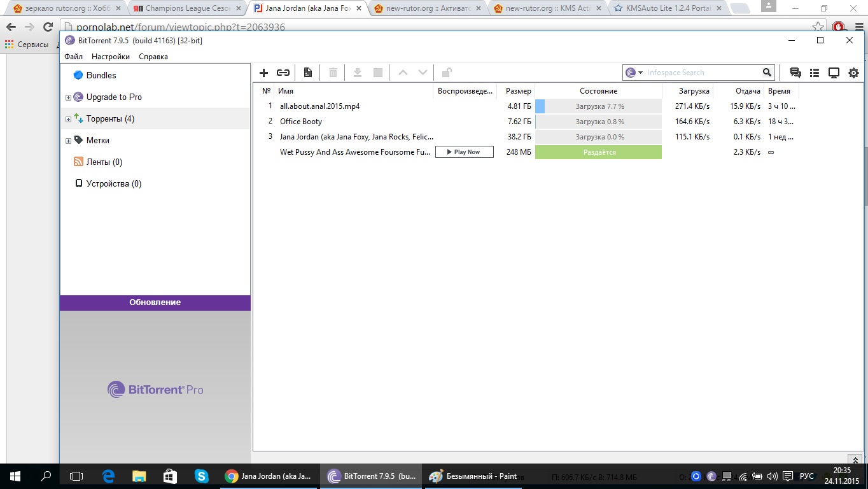868x489 pixels.
Task: Open the chat bubbles toolbar icon
Action: click(795, 73)
